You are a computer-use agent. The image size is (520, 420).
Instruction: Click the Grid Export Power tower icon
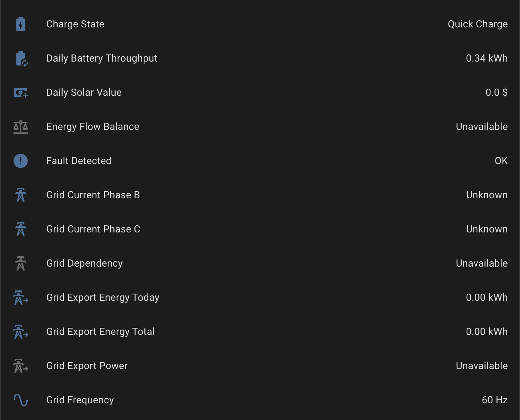(x=21, y=366)
